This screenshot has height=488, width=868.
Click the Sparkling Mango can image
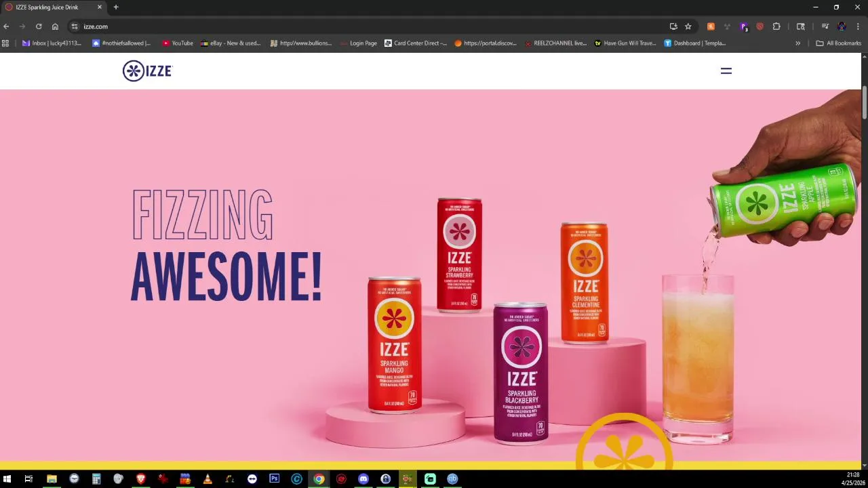click(394, 344)
